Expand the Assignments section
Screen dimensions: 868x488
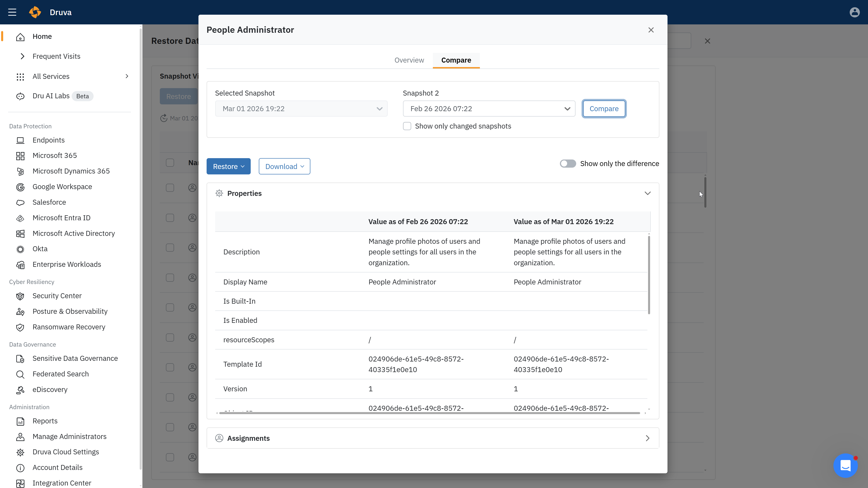[647, 438]
